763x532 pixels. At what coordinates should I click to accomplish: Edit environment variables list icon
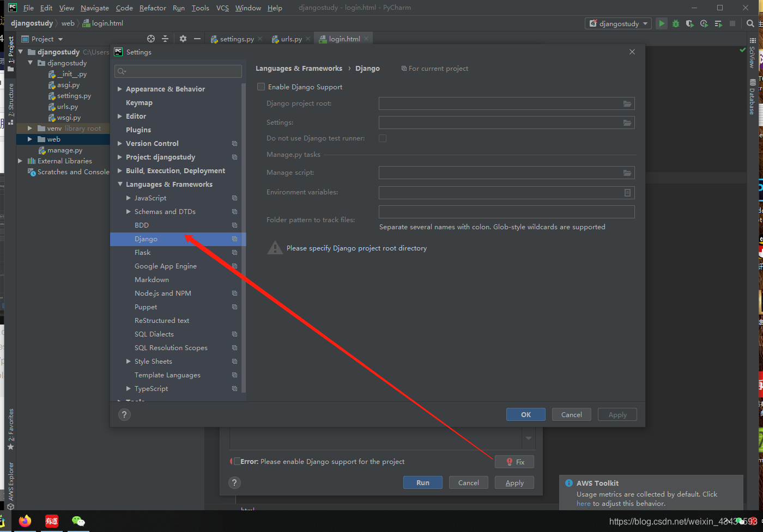point(627,193)
